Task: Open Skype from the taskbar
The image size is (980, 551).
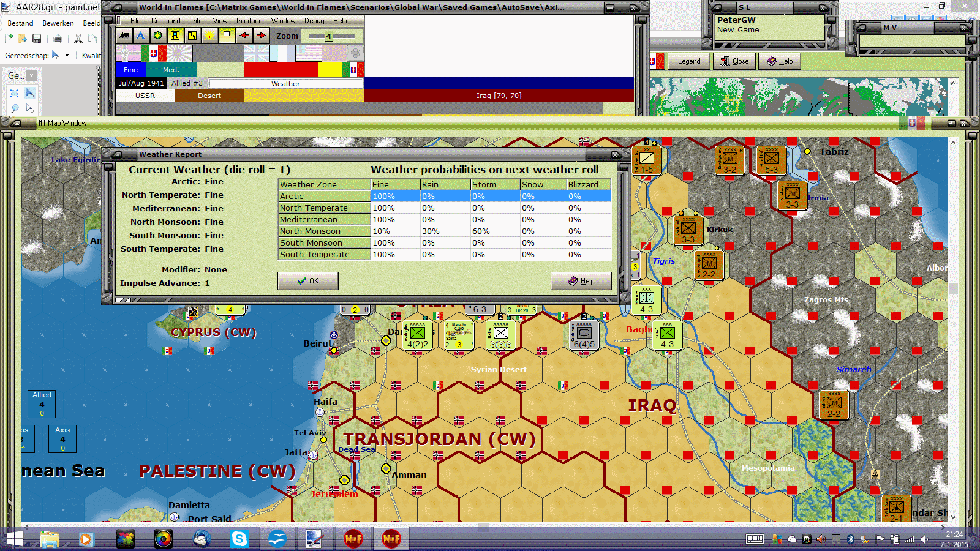Action: click(239, 539)
